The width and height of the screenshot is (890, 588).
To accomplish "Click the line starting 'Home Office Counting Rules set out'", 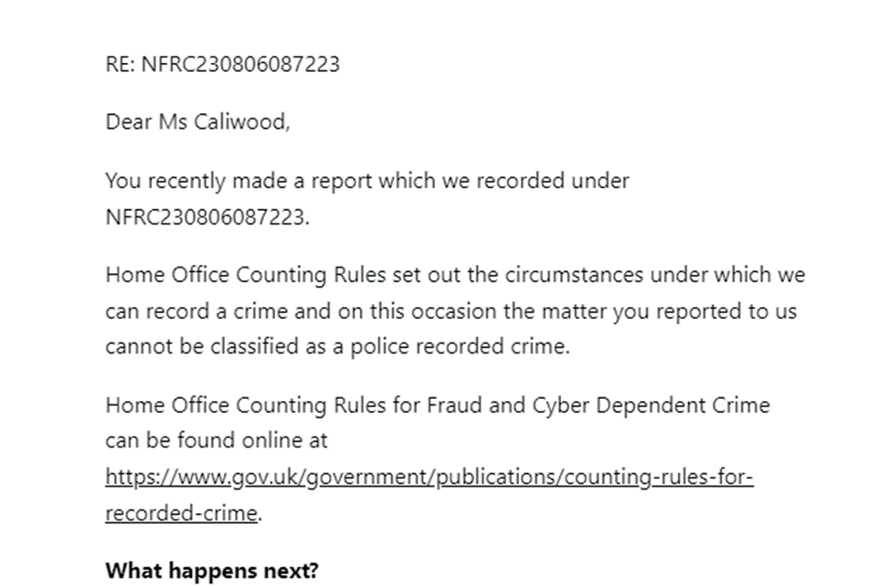I will click(x=455, y=275).
